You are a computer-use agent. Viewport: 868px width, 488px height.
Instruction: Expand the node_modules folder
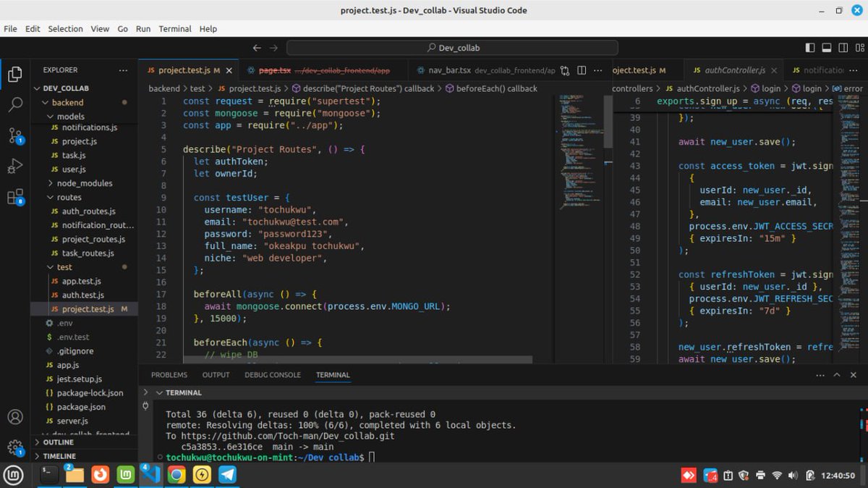tap(84, 183)
